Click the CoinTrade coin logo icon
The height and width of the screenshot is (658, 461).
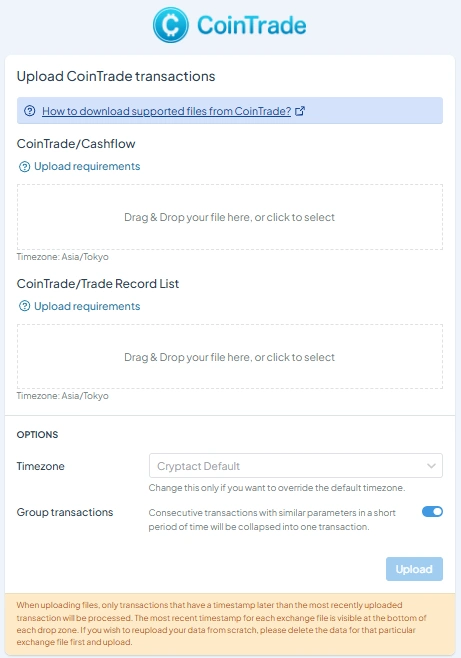[171, 25]
